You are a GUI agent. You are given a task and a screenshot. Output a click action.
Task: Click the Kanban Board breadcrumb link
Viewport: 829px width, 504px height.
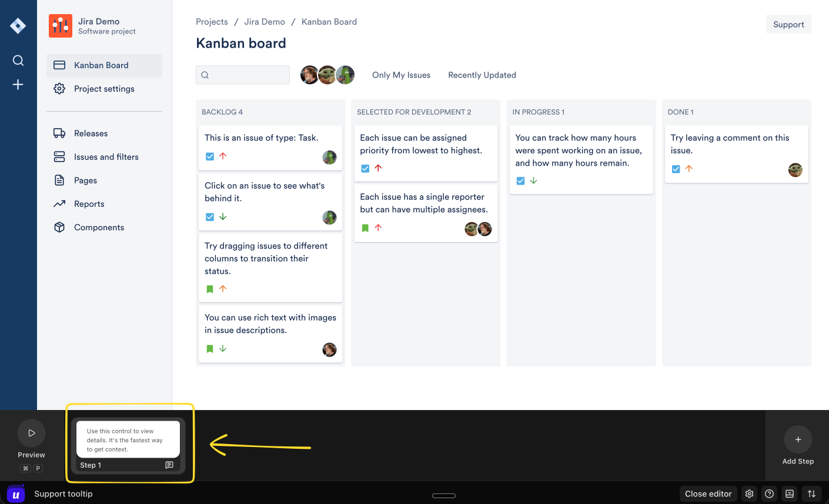[x=329, y=22]
